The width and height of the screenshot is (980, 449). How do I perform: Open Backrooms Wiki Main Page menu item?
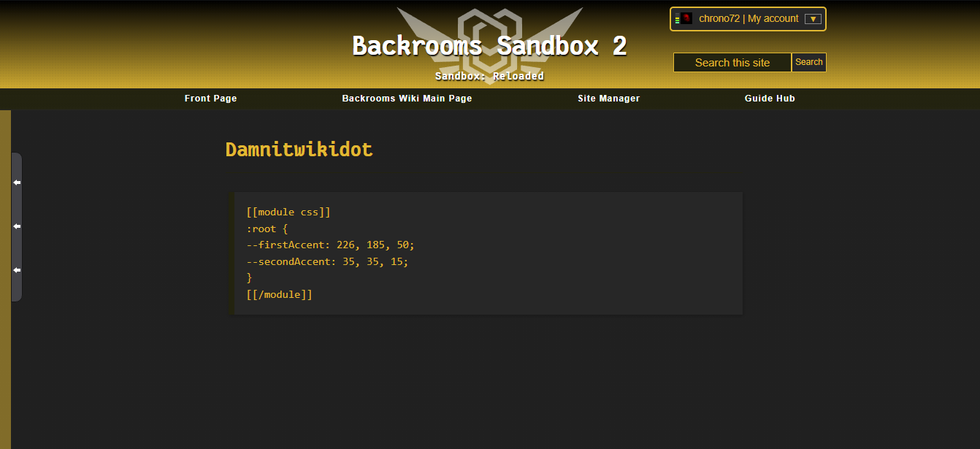click(x=407, y=99)
